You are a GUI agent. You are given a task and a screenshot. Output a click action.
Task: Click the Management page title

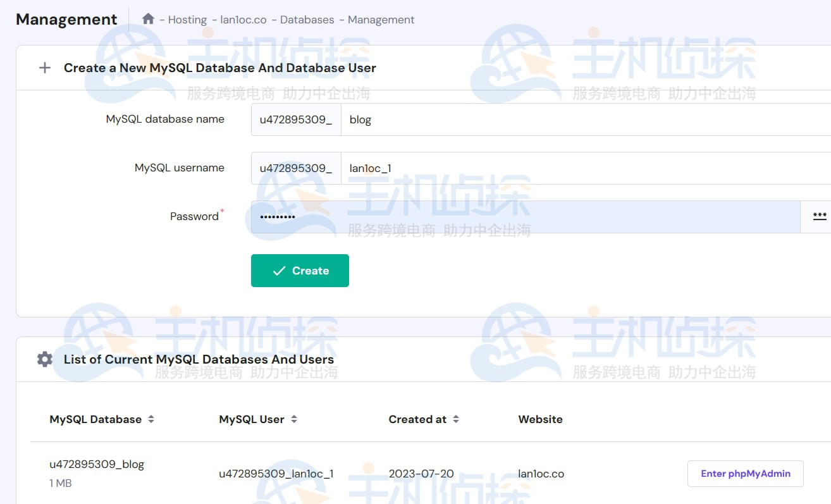point(66,20)
